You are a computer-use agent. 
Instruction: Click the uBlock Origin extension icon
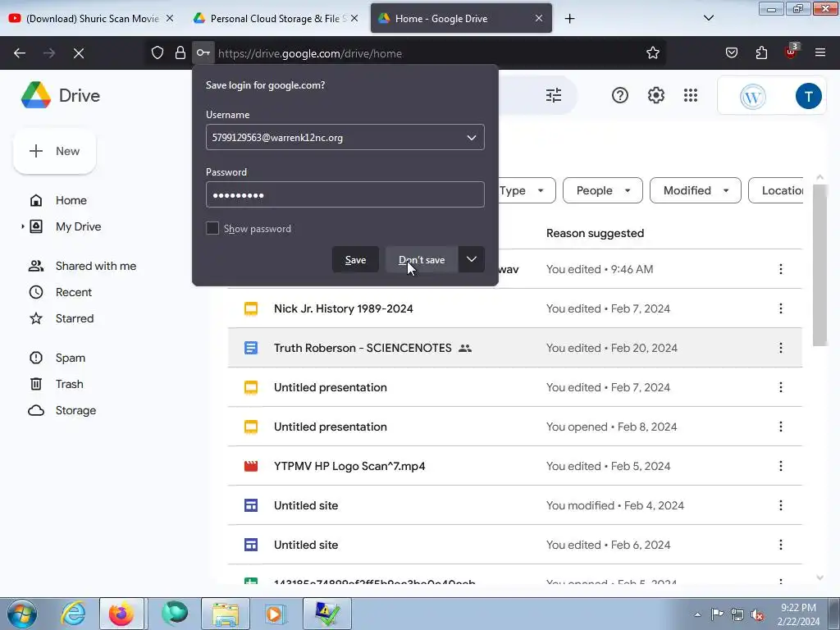792,52
